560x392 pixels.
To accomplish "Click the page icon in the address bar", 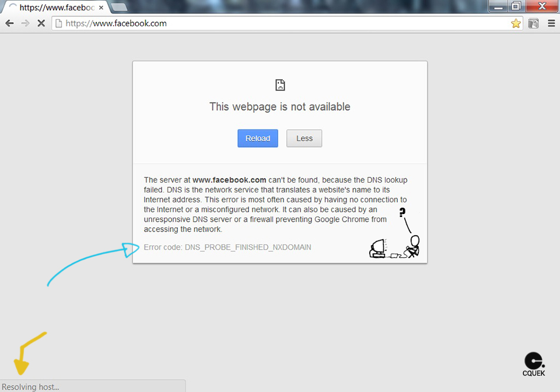I will coord(58,23).
